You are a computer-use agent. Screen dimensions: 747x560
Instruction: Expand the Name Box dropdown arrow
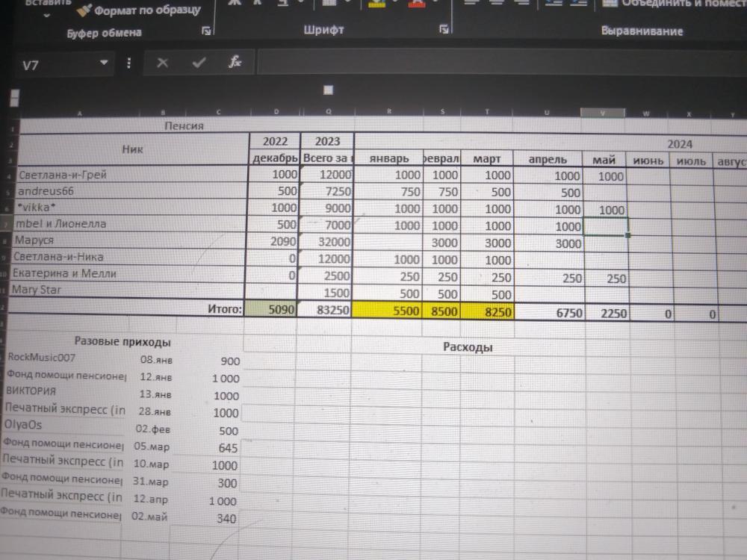tap(104, 63)
